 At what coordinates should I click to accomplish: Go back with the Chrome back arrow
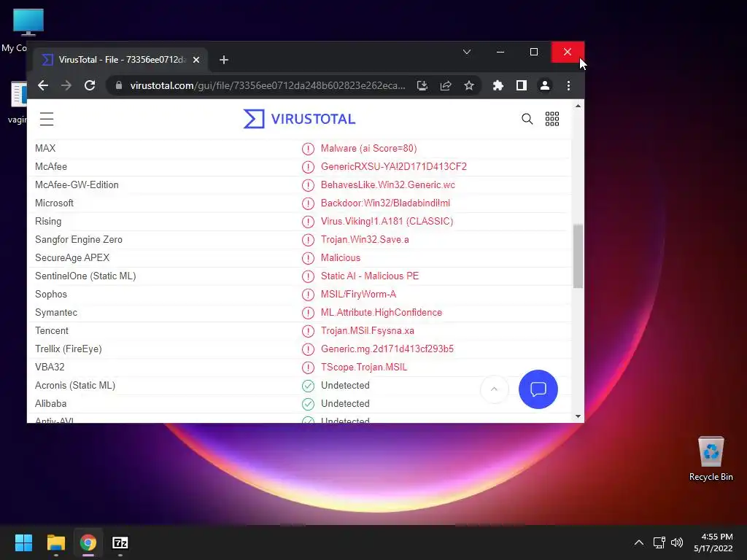point(43,85)
